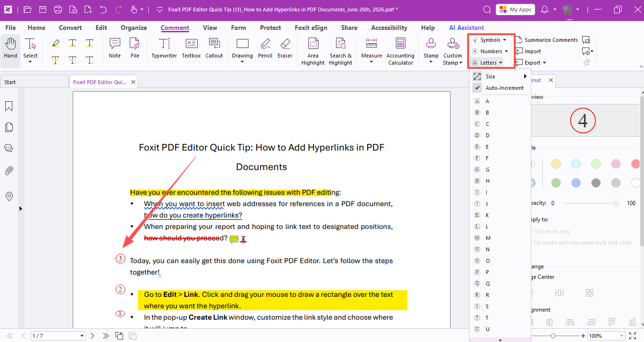Select the Textbox tool

click(191, 48)
